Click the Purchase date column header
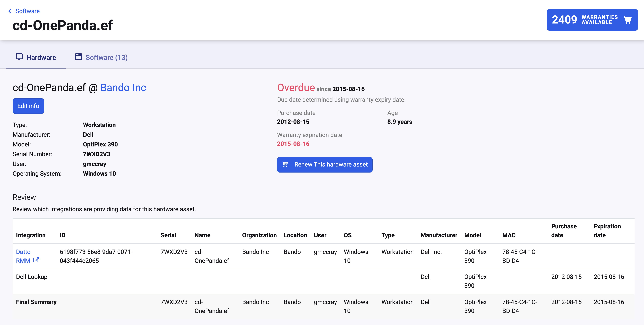 564,231
